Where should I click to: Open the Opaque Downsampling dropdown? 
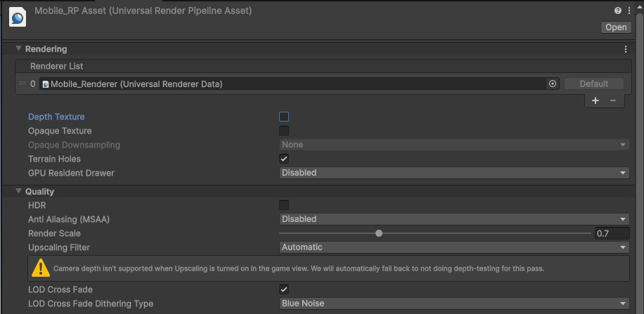tap(454, 145)
